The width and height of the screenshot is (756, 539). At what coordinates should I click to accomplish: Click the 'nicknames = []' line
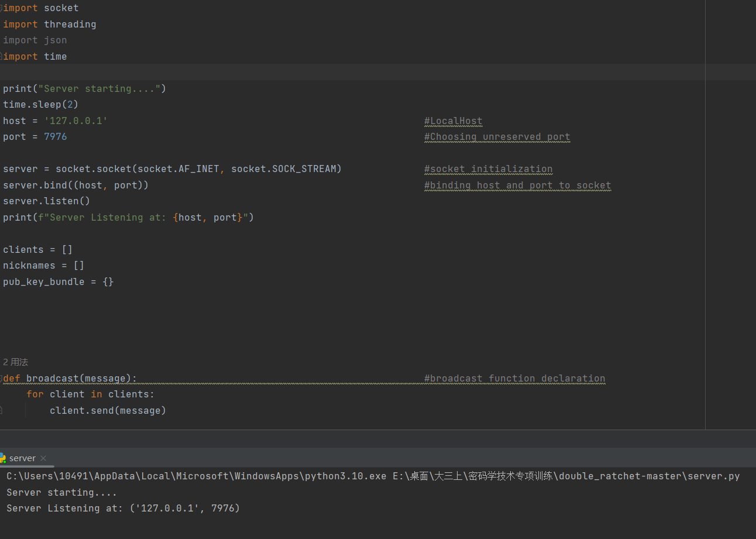[44, 266]
